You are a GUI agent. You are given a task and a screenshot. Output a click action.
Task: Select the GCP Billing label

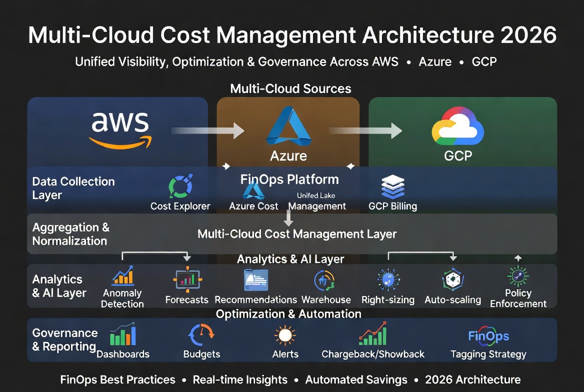tap(392, 206)
